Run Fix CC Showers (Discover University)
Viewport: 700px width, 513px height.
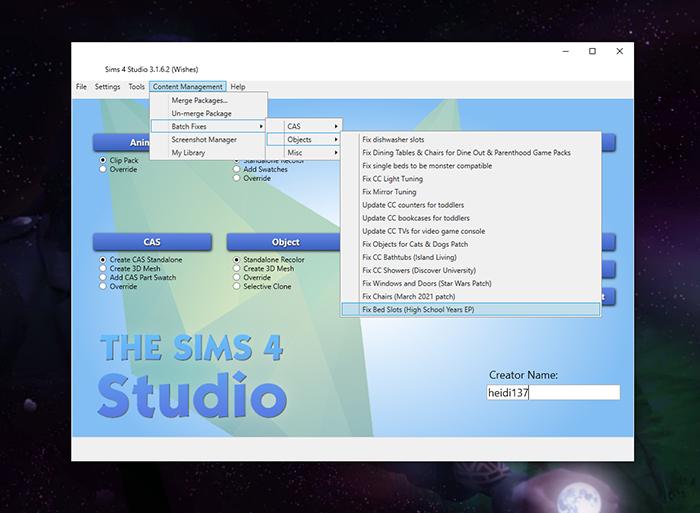click(x=471, y=270)
